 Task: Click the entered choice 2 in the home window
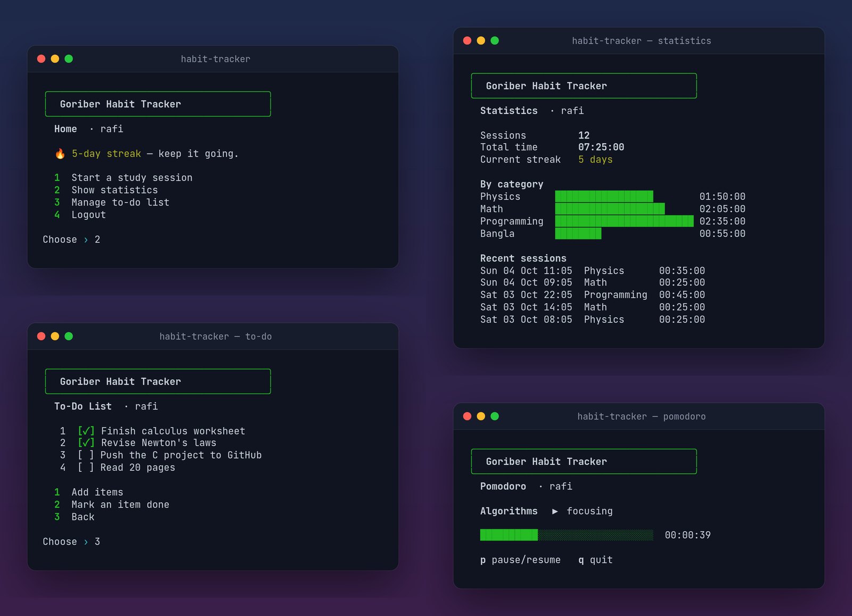click(97, 240)
